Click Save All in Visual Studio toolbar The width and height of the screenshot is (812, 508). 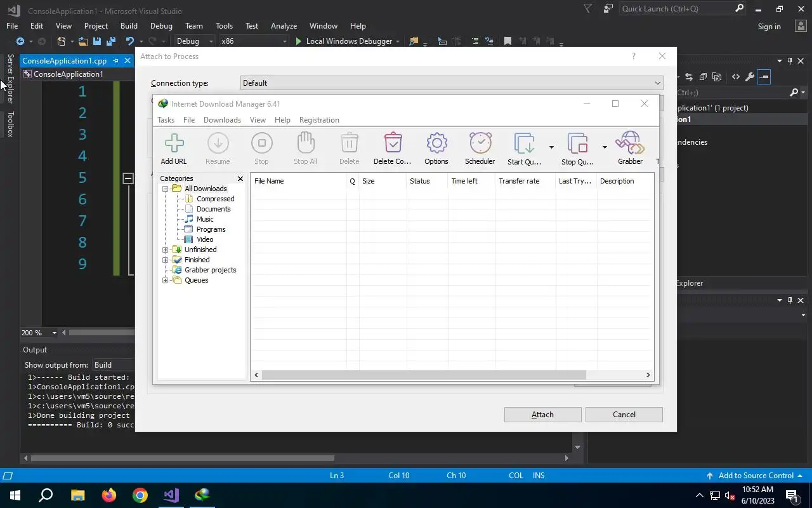point(111,41)
